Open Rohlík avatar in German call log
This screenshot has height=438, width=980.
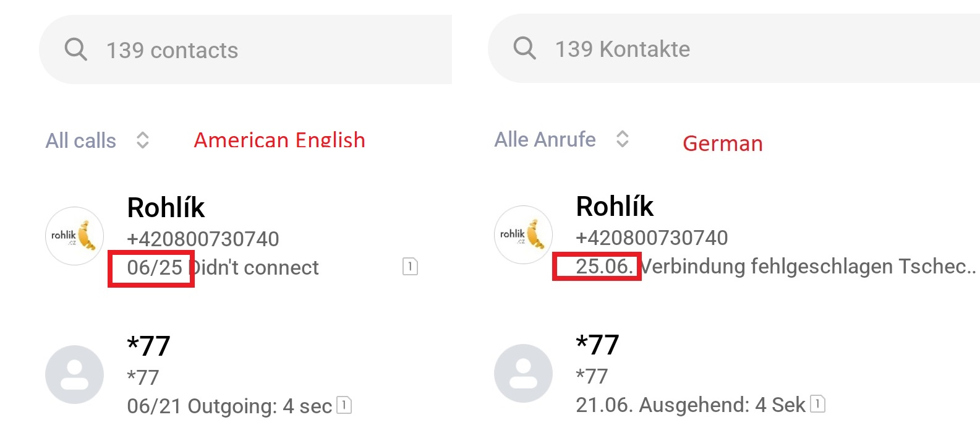(x=523, y=234)
